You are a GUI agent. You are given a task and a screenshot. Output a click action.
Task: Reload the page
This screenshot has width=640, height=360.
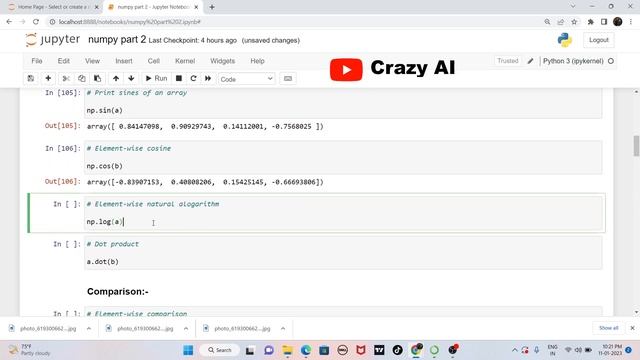[36, 22]
